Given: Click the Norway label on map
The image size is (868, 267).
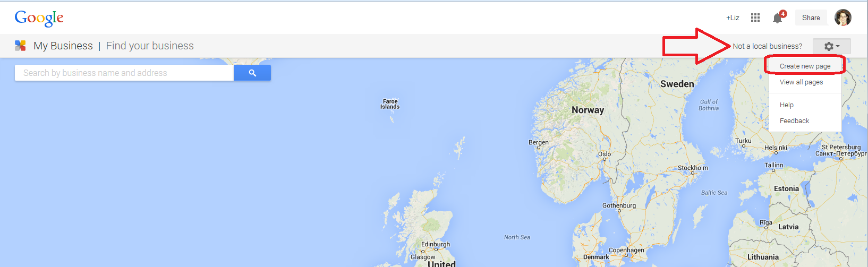Looking at the screenshot, I should (x=588, y=110).
